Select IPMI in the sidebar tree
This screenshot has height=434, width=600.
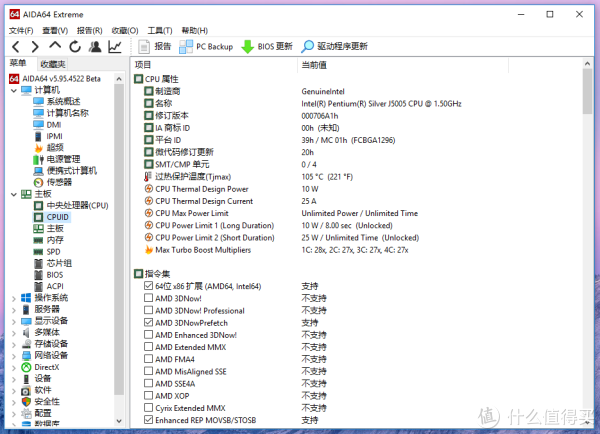pyautogui.click(x=48, y=136)
